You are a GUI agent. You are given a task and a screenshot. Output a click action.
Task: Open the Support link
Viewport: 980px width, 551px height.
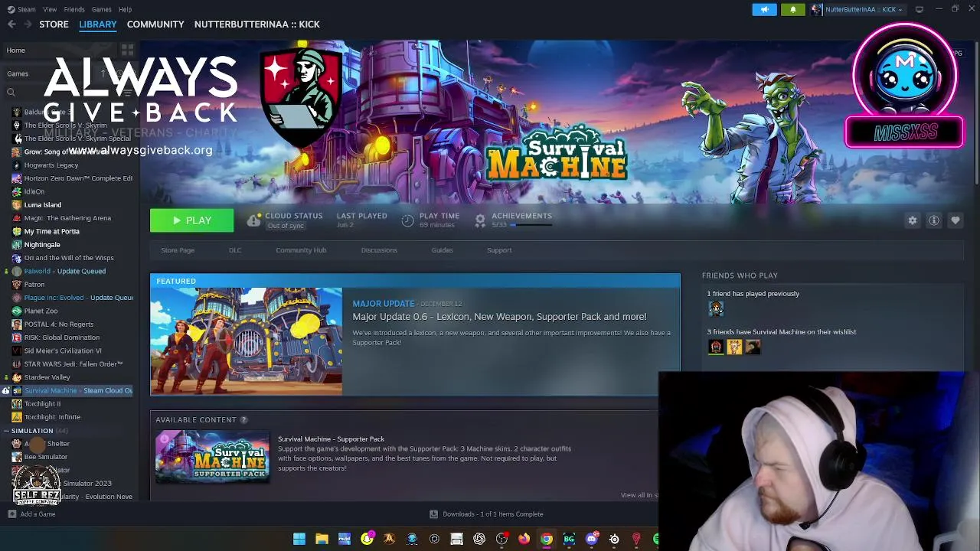pos(499,250)
